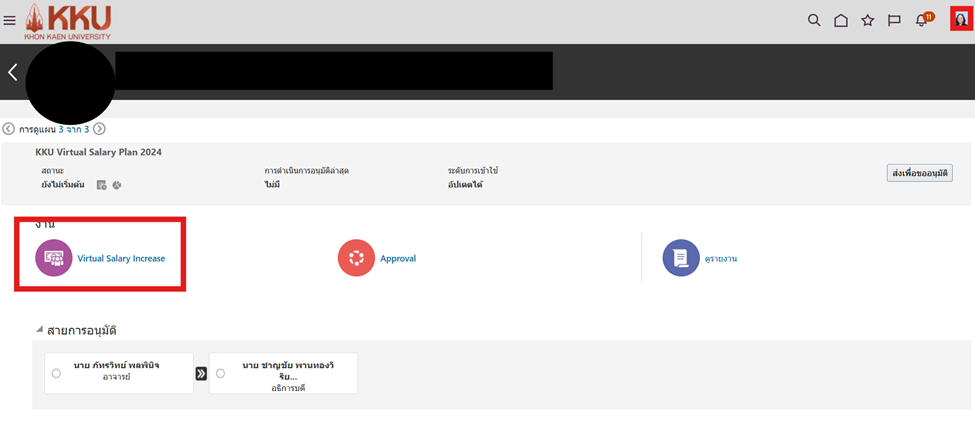Click the back arrow in the header
The width and height of the screenshot is (975, 421).
[13, 72]
